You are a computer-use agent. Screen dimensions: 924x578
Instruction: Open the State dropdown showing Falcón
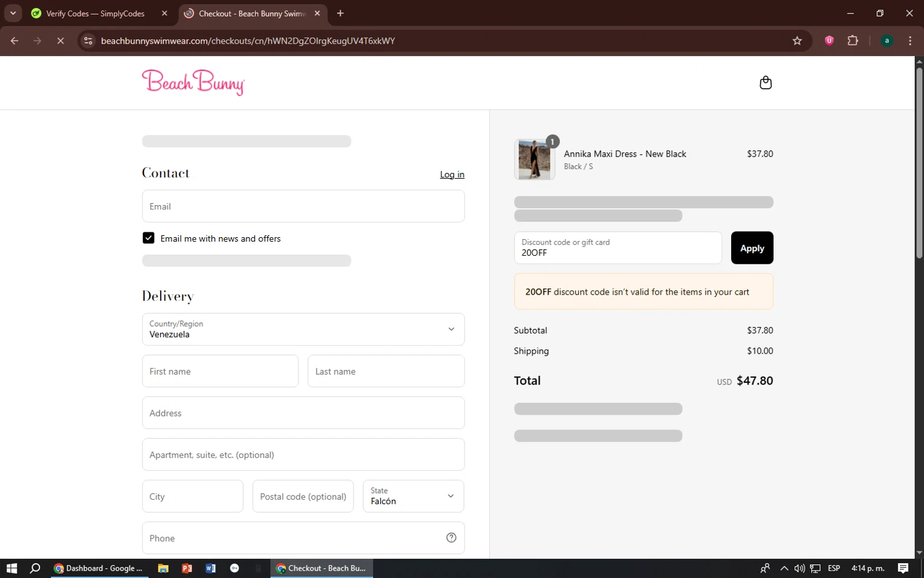click(x=413, y=496)
